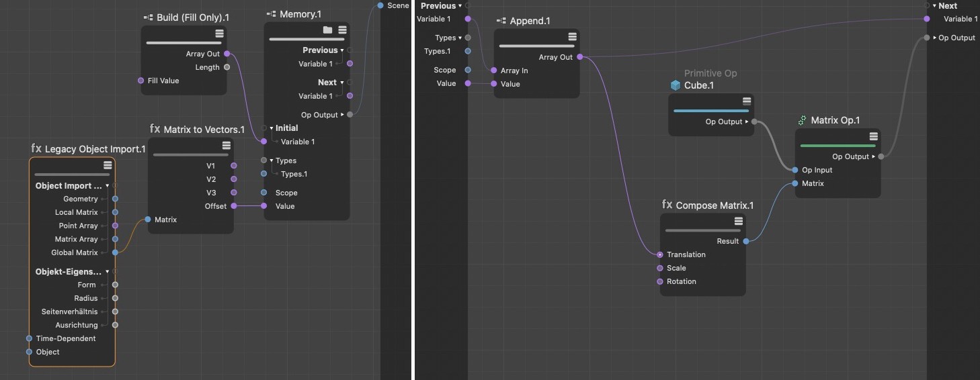Select the Array Out port on Build (Fill Only).1

(227, 54)
